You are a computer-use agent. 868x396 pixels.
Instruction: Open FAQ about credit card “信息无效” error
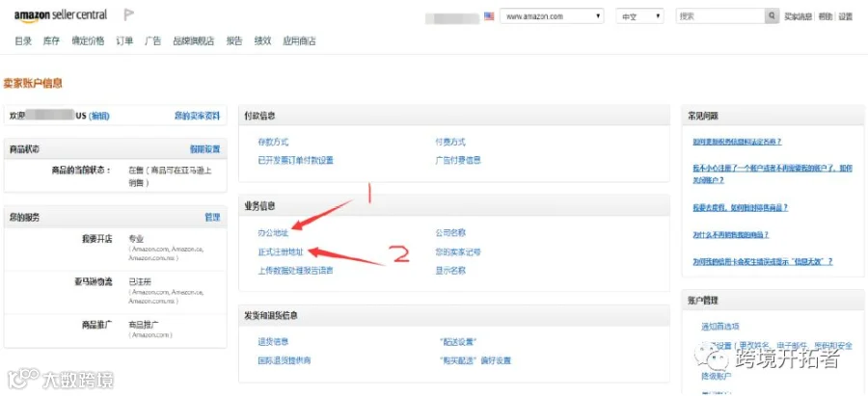tap(763, 262)
